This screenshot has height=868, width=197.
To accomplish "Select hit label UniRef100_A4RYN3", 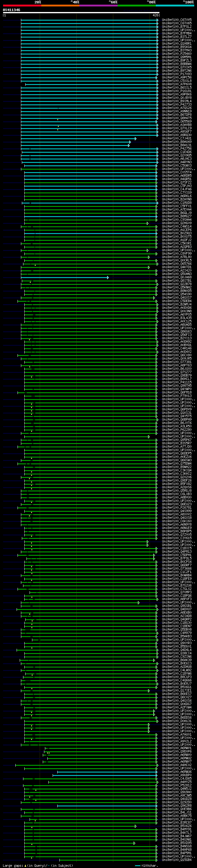I will 177,162.
